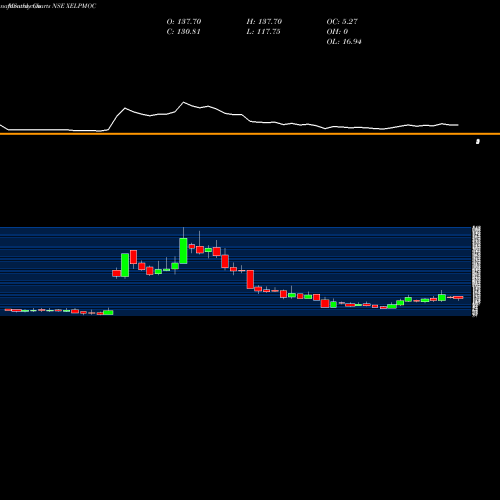Viewport: 500px width, 500px height.
Task: Click the 'OL: 16.94' reading
Action: point(344,42)
